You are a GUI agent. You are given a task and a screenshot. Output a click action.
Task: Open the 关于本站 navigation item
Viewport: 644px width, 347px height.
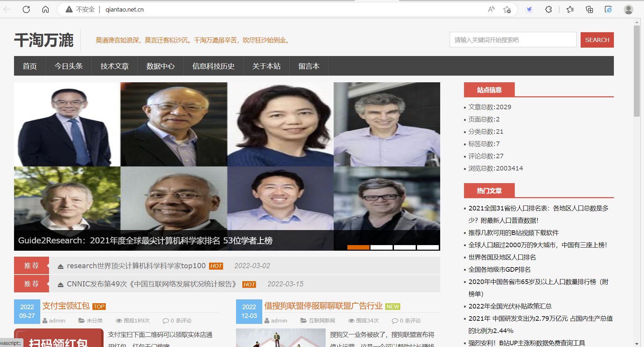(266, 66)
